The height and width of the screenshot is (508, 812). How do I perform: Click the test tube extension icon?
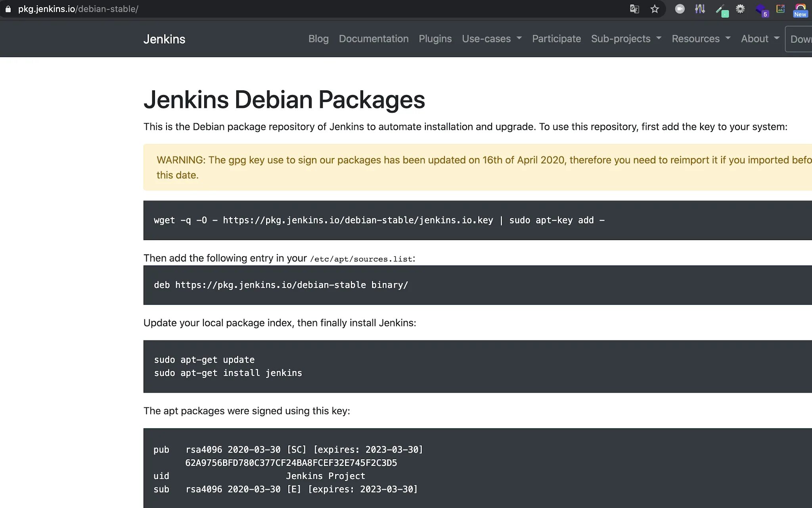(x=721, y=10)
